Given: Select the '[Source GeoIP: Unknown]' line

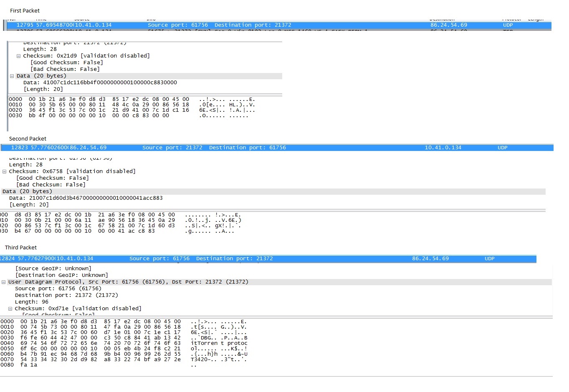Looking at the screenshot, I should pos(53,269).
